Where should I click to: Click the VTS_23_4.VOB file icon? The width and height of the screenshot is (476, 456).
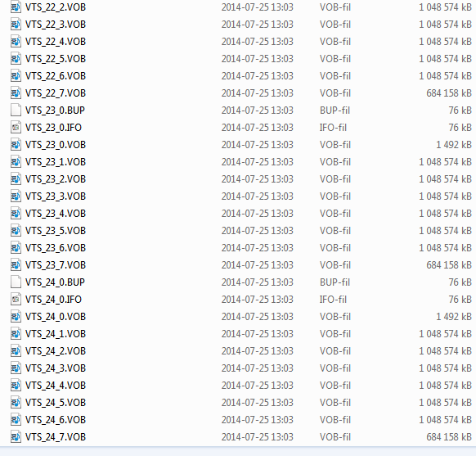[x=16, y=214]
